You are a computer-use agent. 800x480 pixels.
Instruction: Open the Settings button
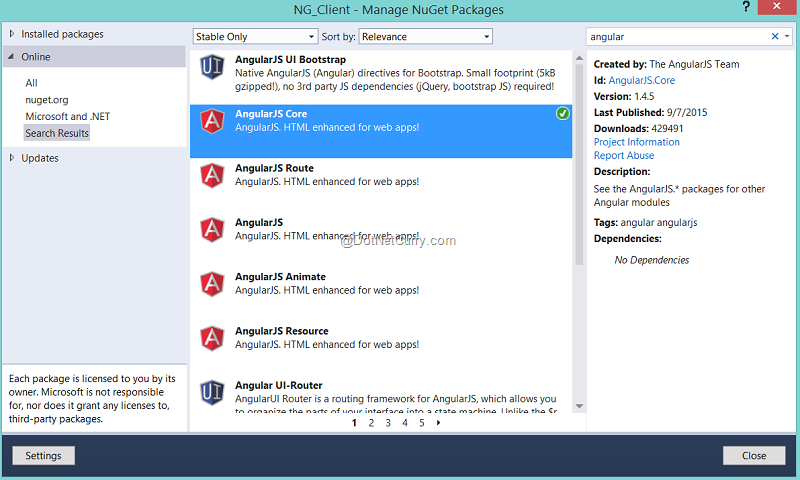pyautogui.click(x=43, y=456)
